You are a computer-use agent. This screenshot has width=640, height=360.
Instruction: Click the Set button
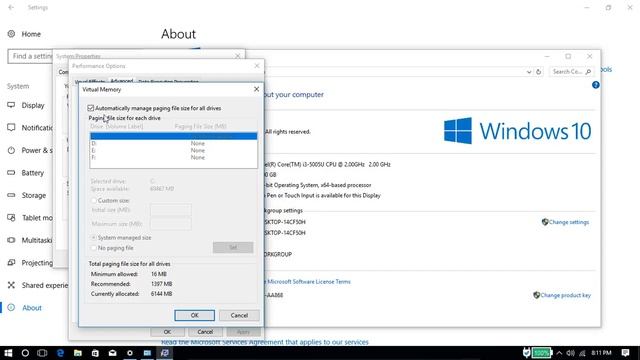233,247
